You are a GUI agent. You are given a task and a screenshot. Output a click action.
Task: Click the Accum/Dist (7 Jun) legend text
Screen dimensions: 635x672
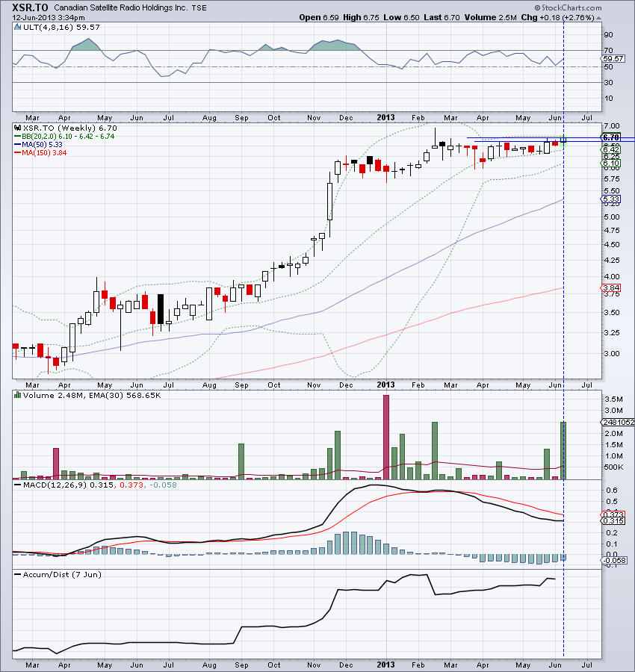pos(62,574)
